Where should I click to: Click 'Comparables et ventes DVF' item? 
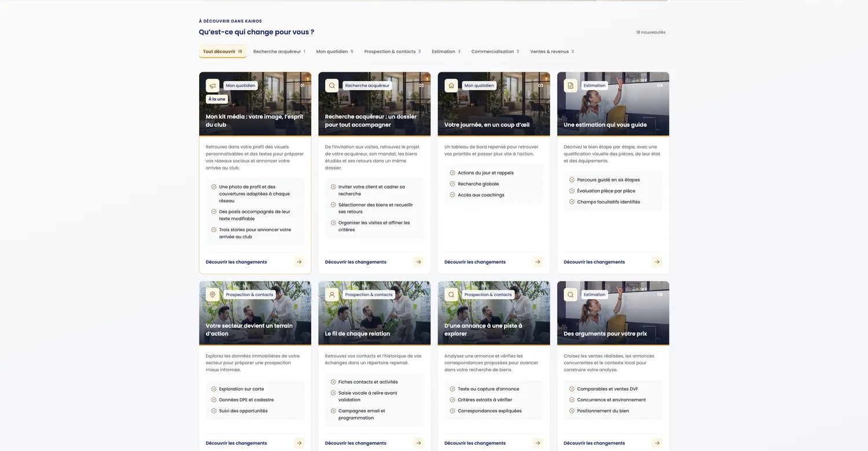tap(608, 389)
